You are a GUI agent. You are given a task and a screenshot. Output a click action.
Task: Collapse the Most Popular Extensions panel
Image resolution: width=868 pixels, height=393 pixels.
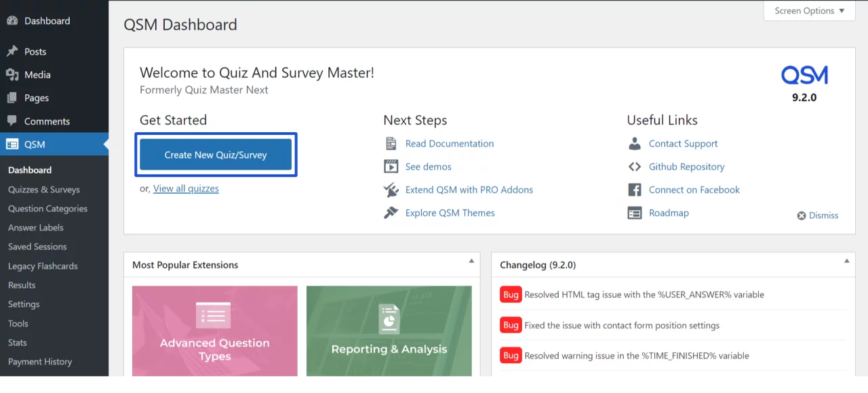coord(471,261)
